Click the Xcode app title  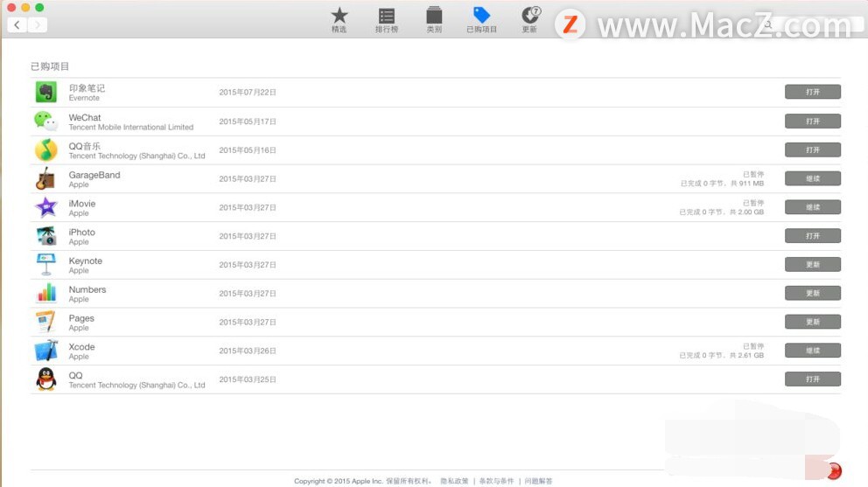point(81,347)
